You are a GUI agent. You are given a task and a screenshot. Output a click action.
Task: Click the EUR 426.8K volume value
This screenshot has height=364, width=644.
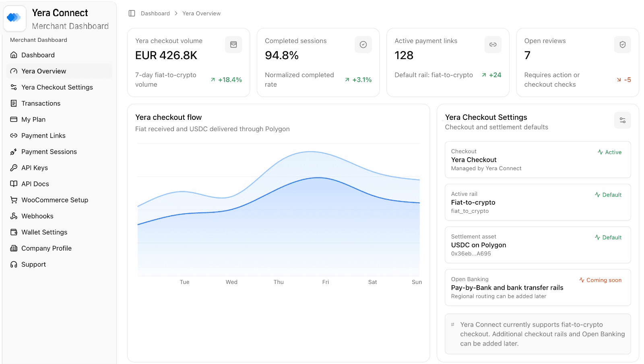coord(166,56)
